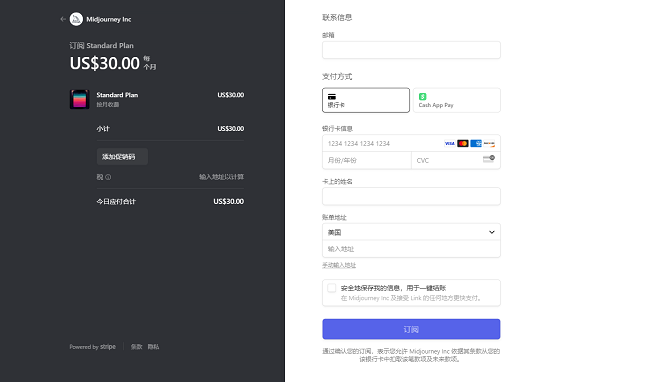Focus the email input field
The image size is (660, 382).
click(411, 50)
